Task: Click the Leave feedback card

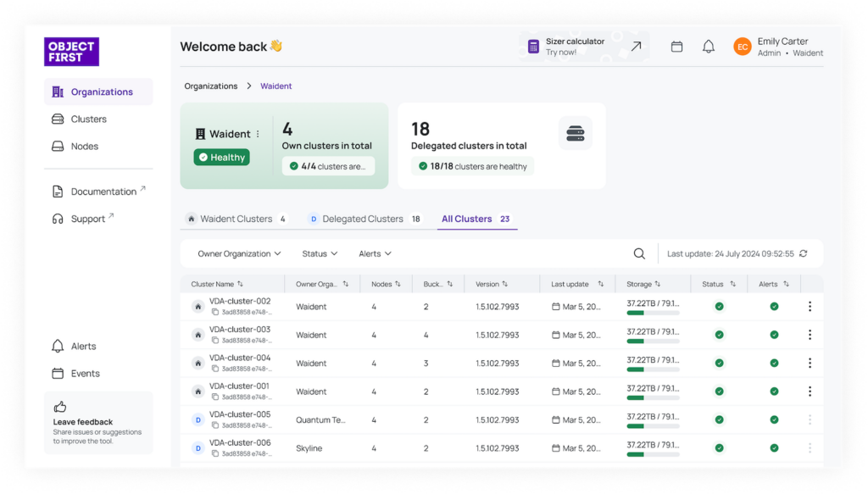Action: coord(98,423)
